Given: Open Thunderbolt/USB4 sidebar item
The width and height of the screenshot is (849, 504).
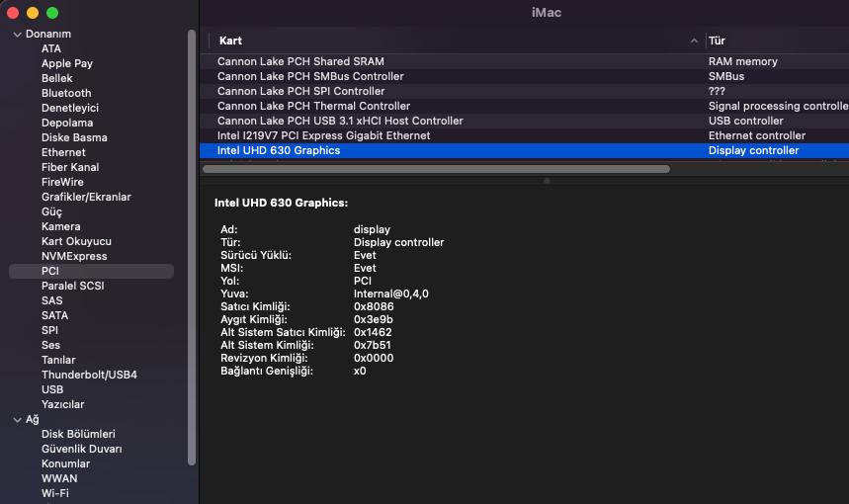Looking at the screenshot, I should (x=89, y=375).
